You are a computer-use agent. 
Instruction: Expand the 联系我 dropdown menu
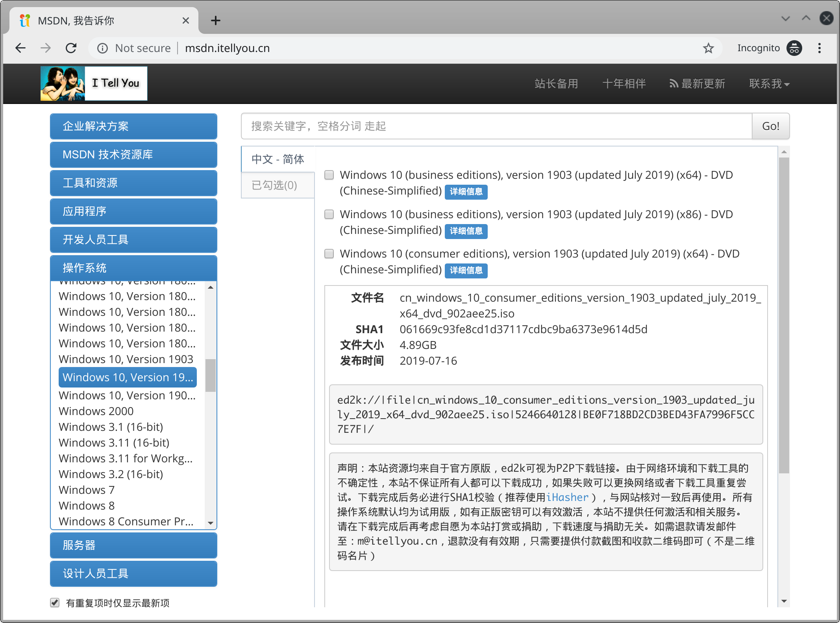pyautogui.click(x=769, y=83)
